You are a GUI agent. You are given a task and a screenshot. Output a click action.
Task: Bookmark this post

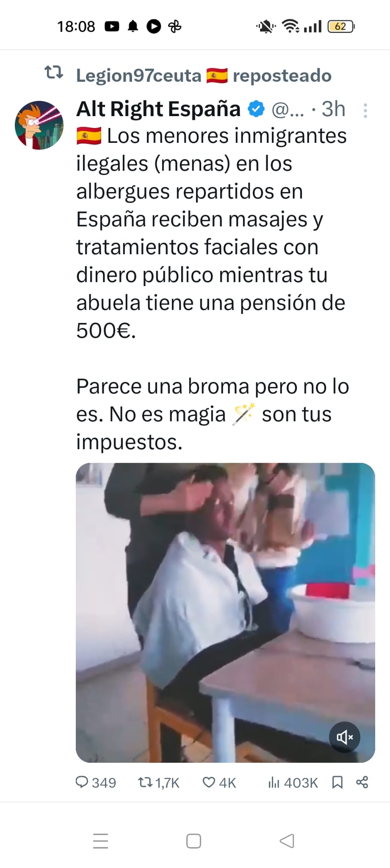[x=337, y=782]
